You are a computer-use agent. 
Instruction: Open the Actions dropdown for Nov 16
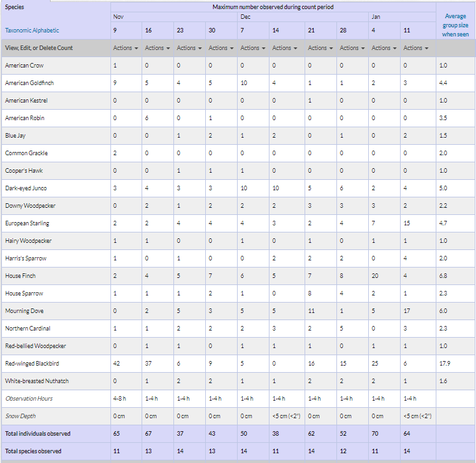click(x=157, y=48)
